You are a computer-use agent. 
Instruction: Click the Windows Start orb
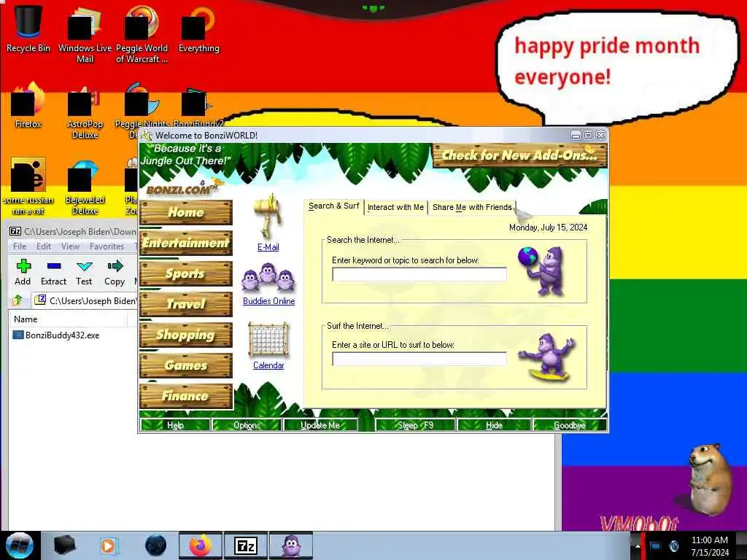[x=20, y=545]
